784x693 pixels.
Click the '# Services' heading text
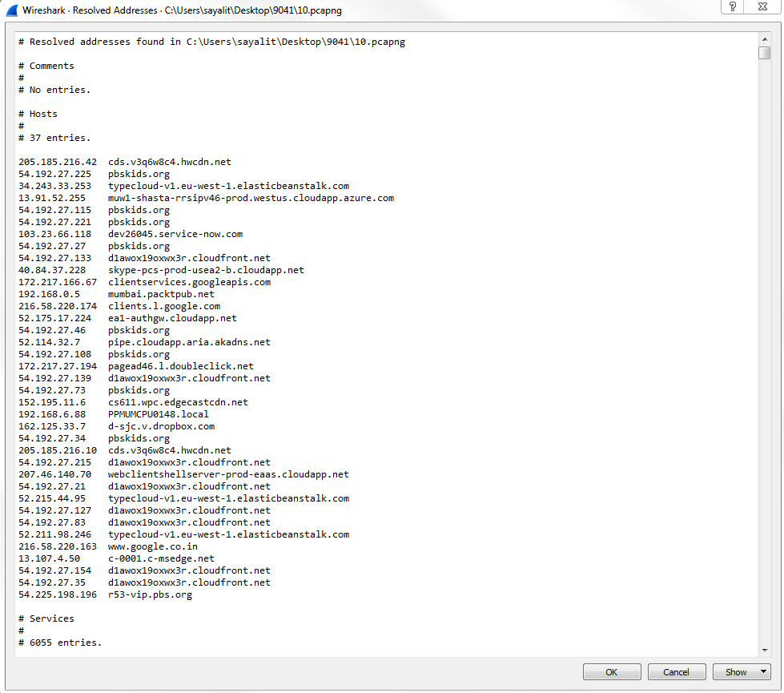pos(46,619)
